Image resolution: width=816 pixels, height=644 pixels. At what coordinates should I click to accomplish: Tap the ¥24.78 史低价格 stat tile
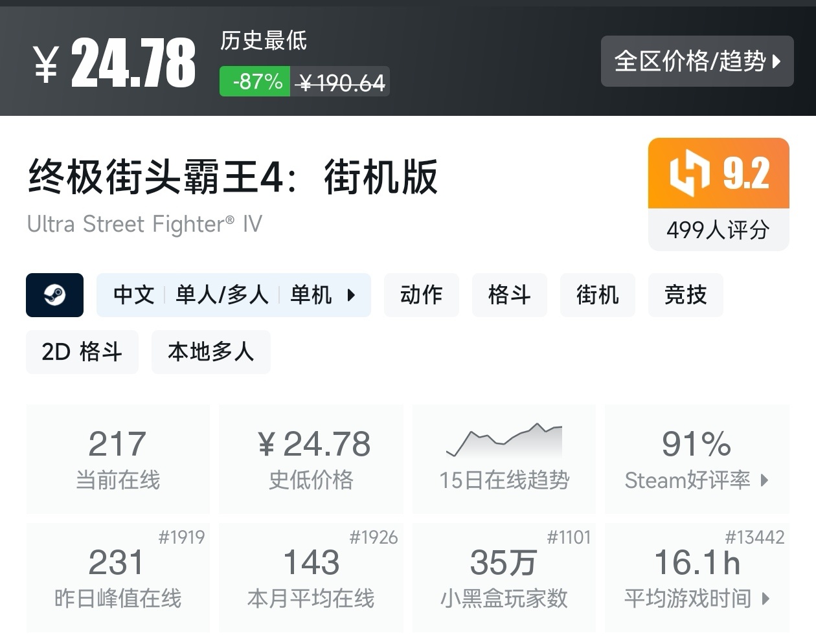[x=311, y=459]
